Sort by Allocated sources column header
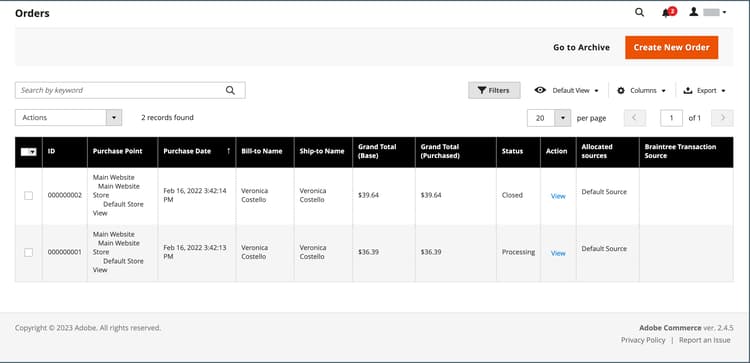 click(x=607, y=152)
